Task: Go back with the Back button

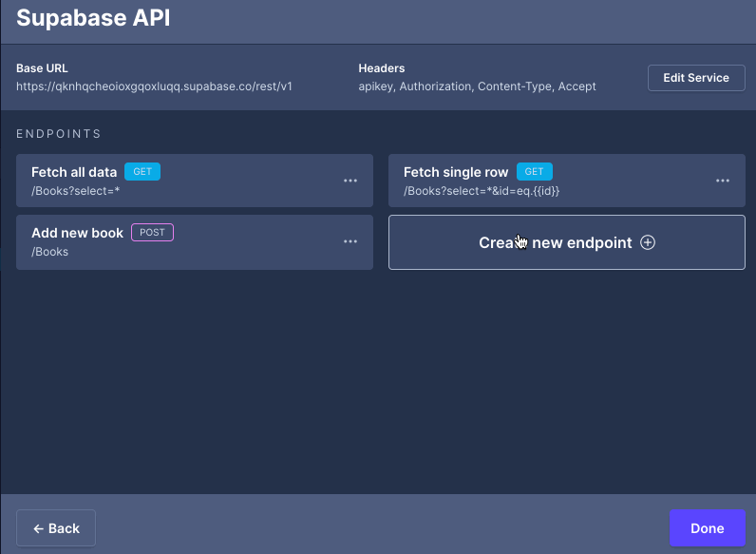Action: click(x=56, y=528)
